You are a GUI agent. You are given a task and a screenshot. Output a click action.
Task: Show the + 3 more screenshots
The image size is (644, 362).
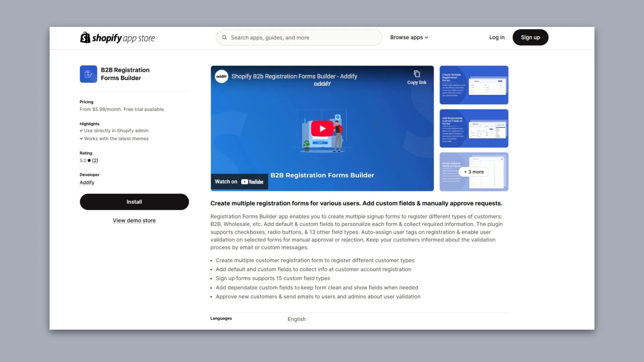(474, 172)
